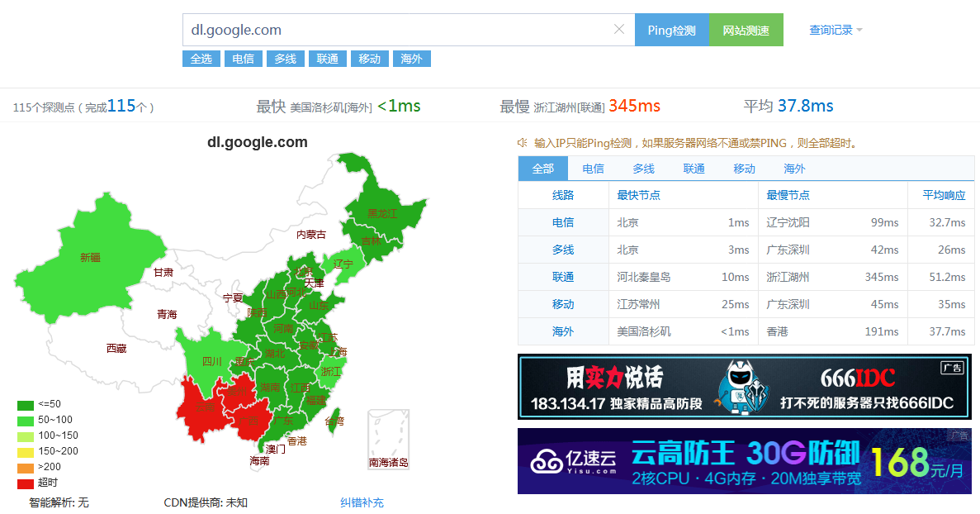Select the 全部 tab in results table
This screenshot has width=980, height=514.
[543, 169]
